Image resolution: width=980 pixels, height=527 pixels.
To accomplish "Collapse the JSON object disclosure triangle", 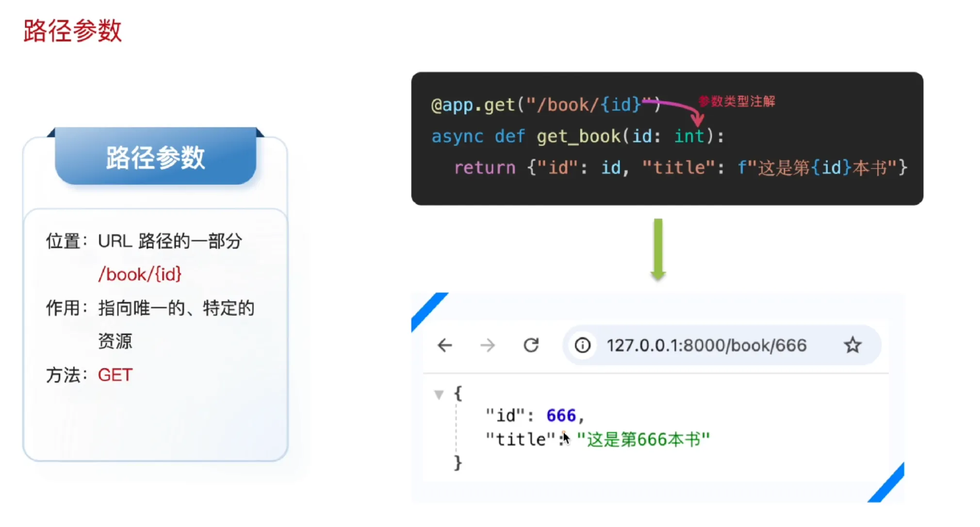I will pyautogui.click(x=439, y=395).
